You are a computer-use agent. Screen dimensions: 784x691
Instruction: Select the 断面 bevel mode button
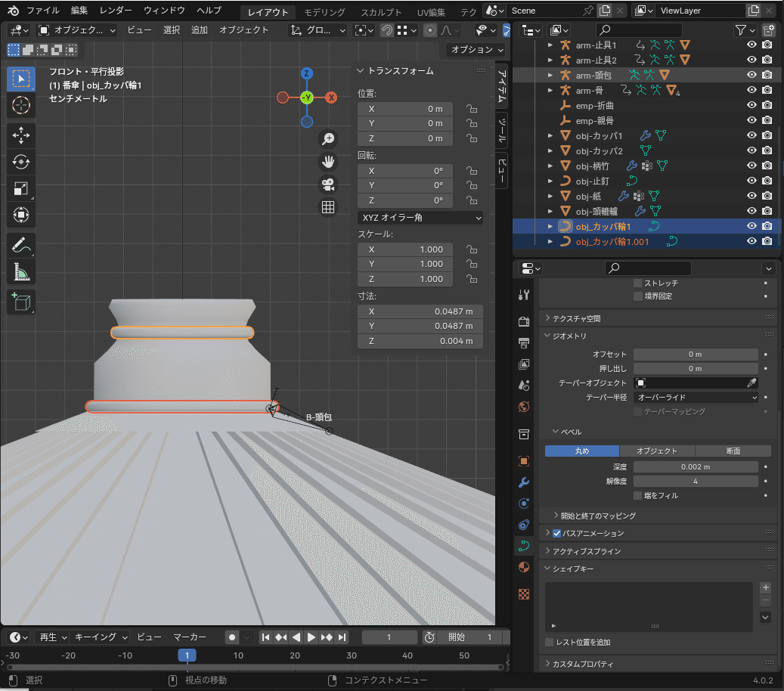click(x=733, y=451)
